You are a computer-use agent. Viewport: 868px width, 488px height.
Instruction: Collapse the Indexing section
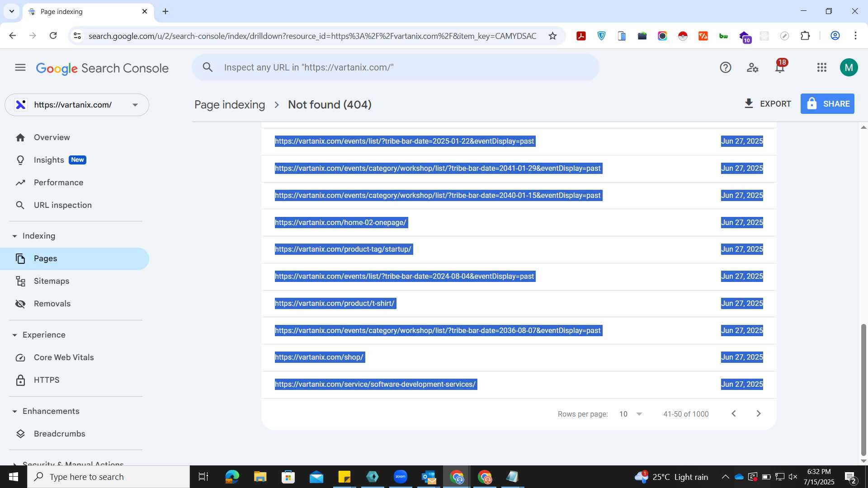(34, 236)
